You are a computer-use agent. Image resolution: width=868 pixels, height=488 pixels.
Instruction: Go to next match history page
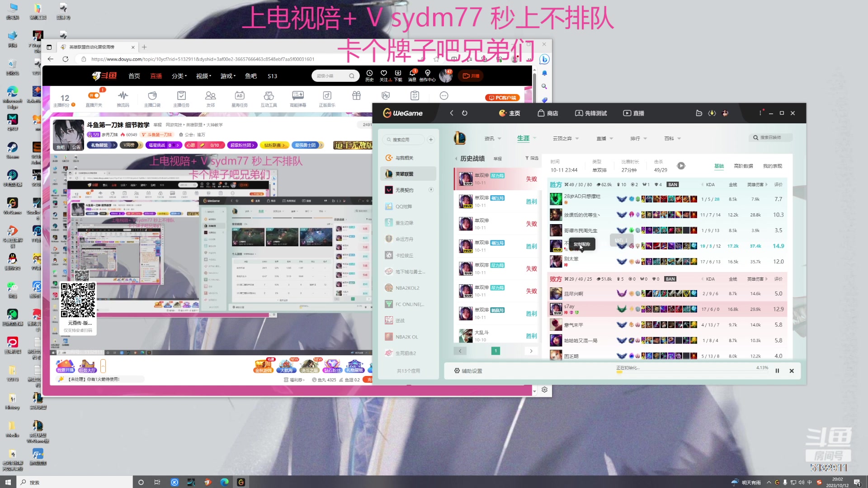tap(531, 351)
